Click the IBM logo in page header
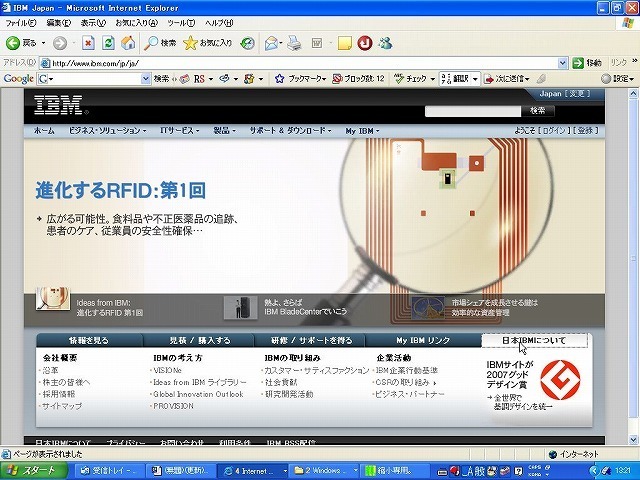 click(x=59, y=105)
